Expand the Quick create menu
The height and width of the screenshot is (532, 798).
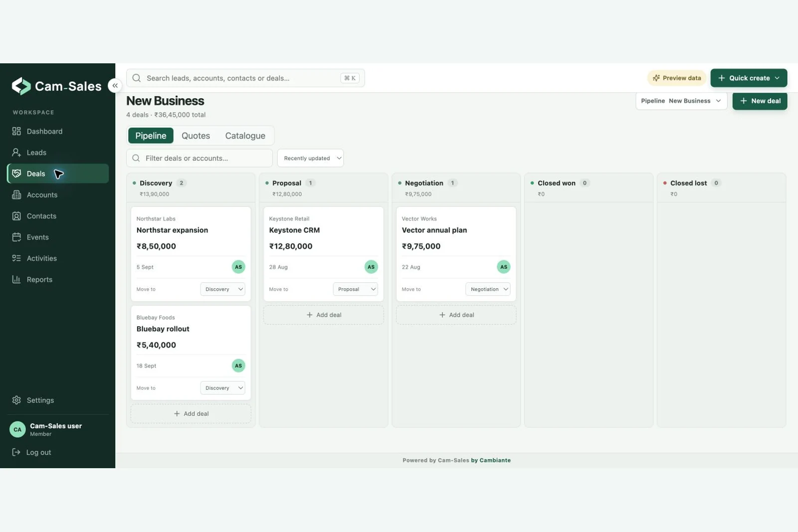point(749,78)
